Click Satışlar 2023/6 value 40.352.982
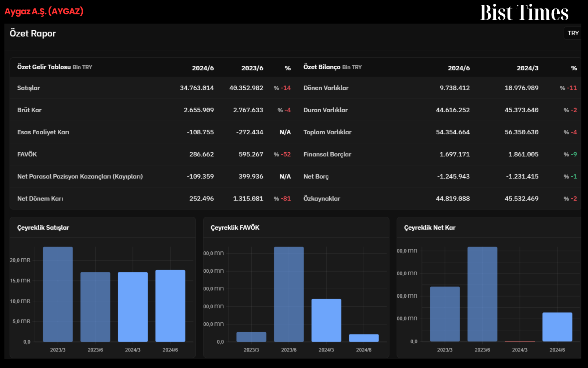The width and height of the screenshot is (588, 368). tap(246, 88)
